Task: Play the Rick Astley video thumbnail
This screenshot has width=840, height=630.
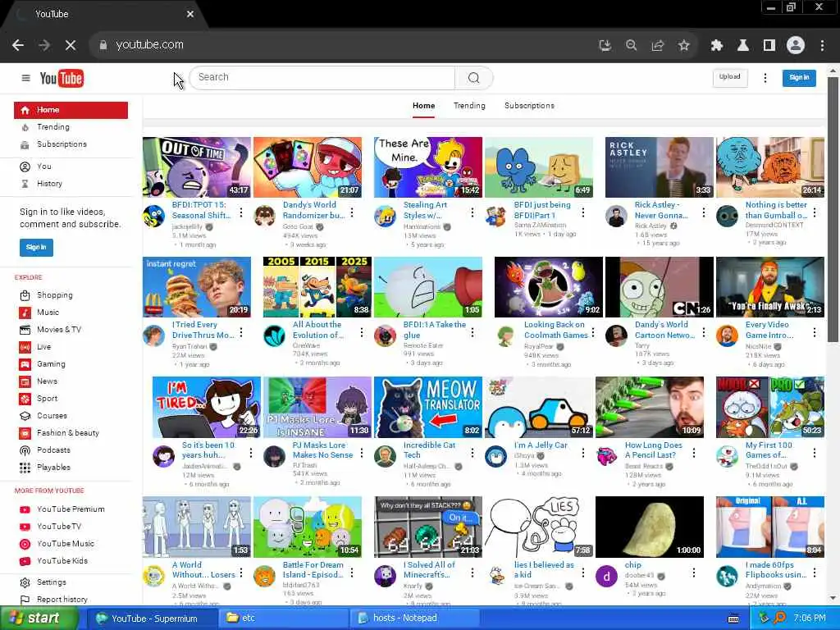Action: [x=659, y=167]
